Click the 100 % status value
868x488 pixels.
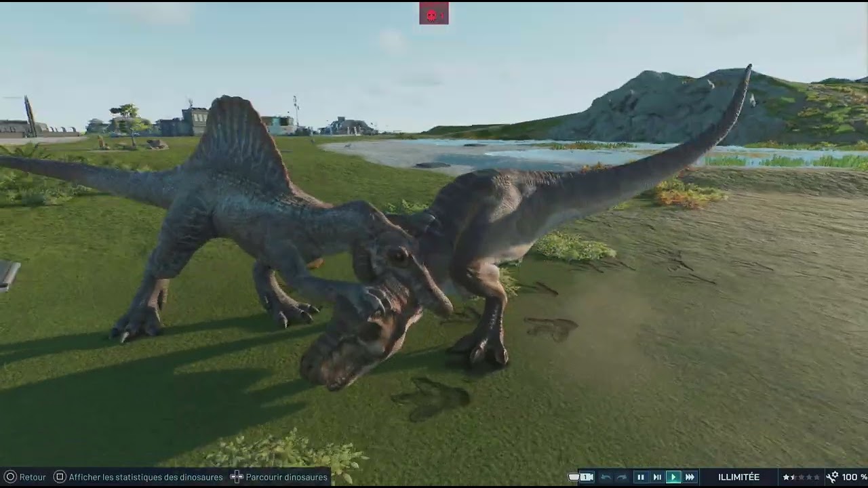pos(854,477)
